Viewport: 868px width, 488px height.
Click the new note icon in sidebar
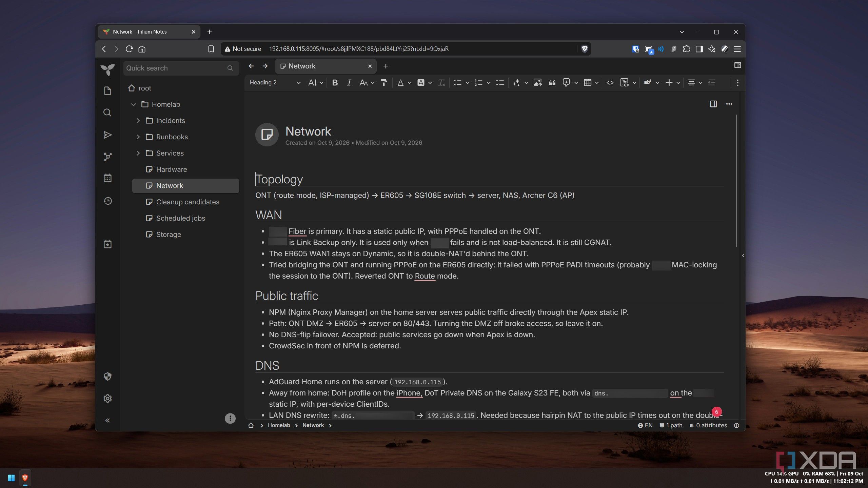click(107, 91)
